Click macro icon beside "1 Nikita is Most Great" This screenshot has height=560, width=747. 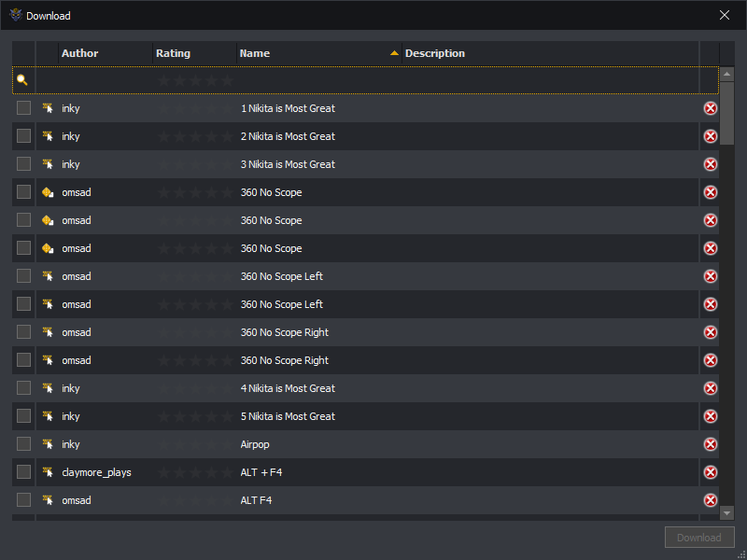[48, 108]
